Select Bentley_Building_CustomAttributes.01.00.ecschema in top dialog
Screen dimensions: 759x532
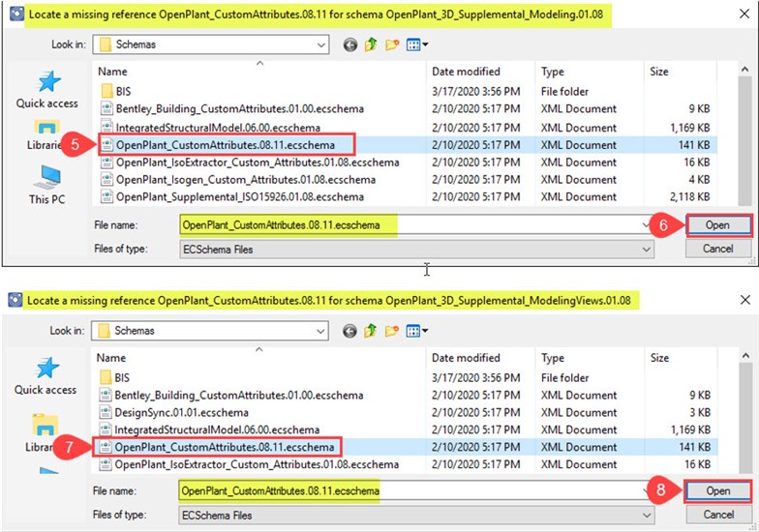coord(239,108)
